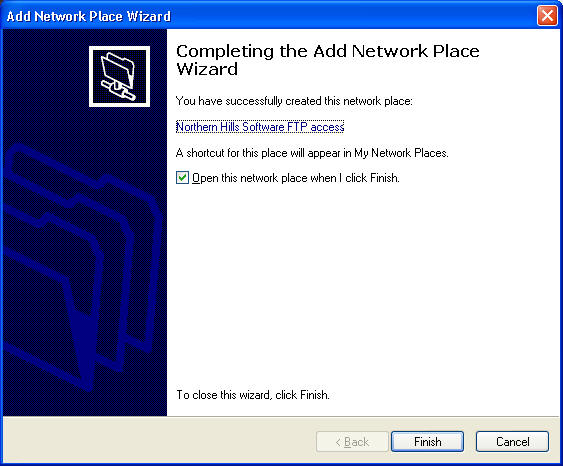Click the 'A shortcut for this place' sentence

pos(312,153)
